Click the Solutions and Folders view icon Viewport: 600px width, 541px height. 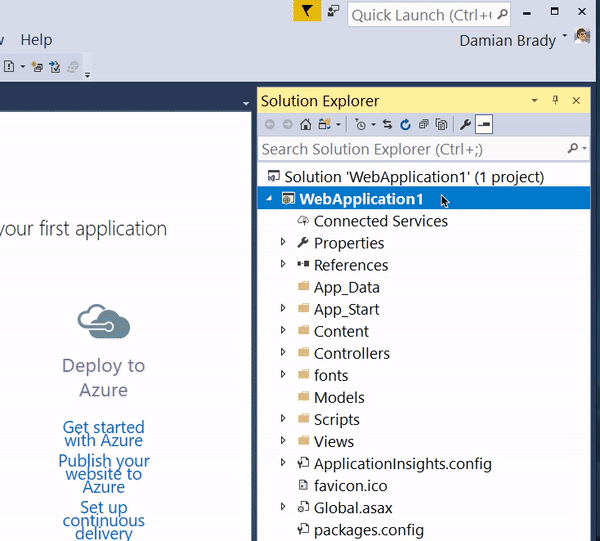click(x=325, y=124)
